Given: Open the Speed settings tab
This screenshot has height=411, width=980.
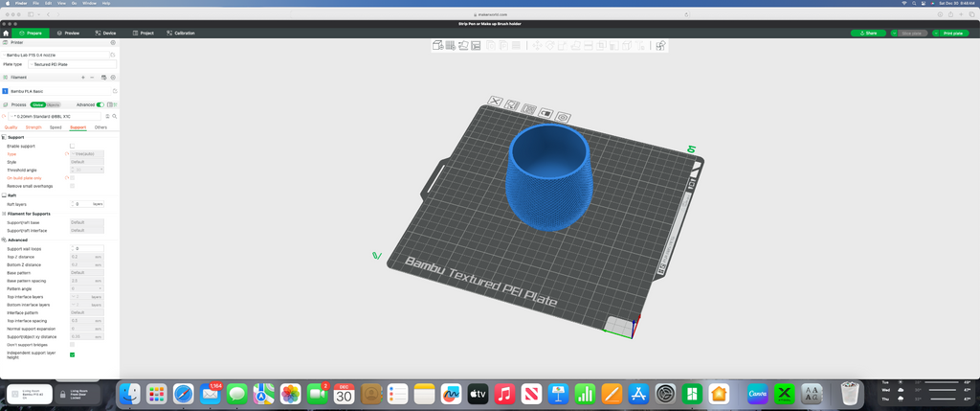Looking at the screenshot, I should (56, 127).
